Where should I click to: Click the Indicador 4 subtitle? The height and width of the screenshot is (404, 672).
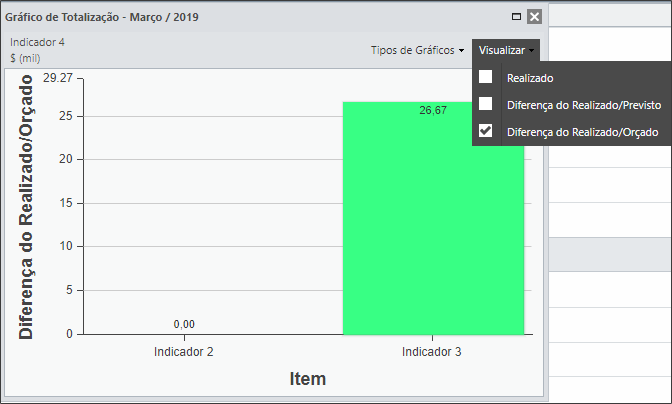pos(37,42)
